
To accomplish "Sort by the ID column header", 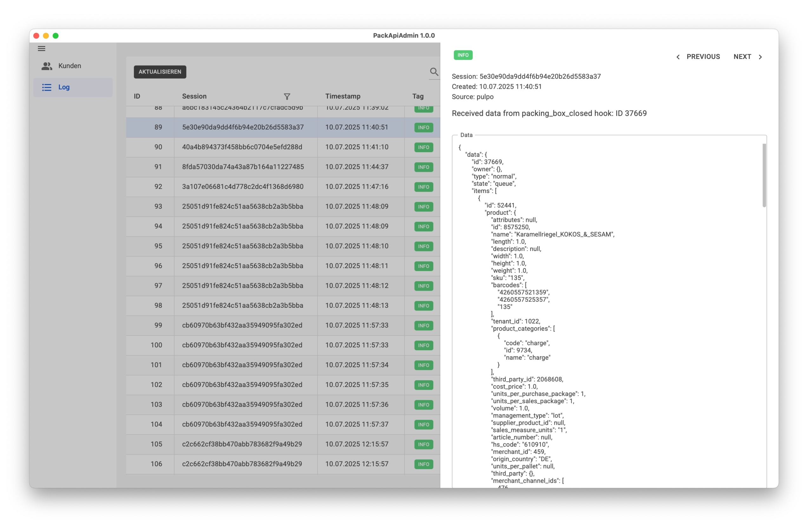I will [x=137, y=96].
